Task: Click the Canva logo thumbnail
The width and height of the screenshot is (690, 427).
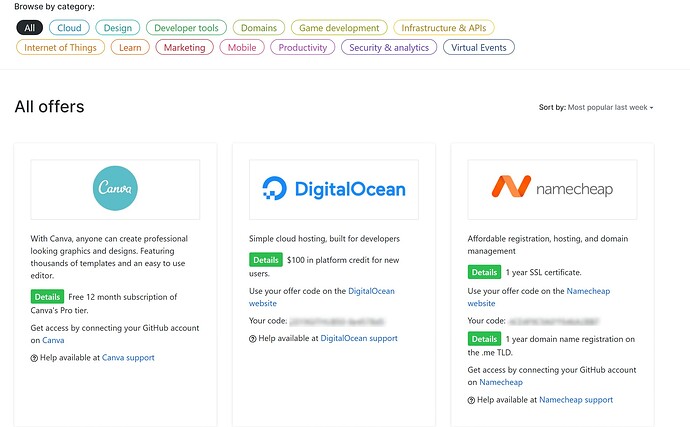Action: click(115, 189)
